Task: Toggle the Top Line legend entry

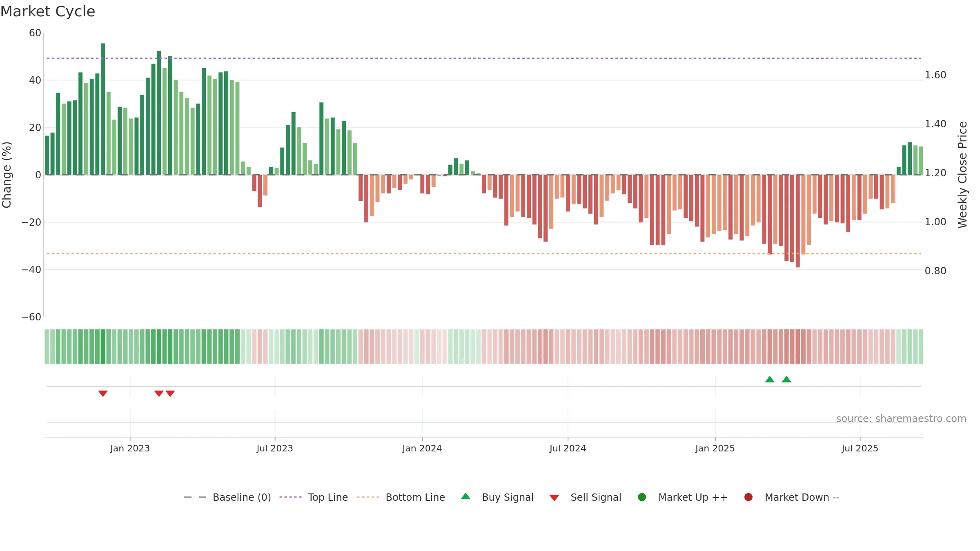Action: [314, 497]
